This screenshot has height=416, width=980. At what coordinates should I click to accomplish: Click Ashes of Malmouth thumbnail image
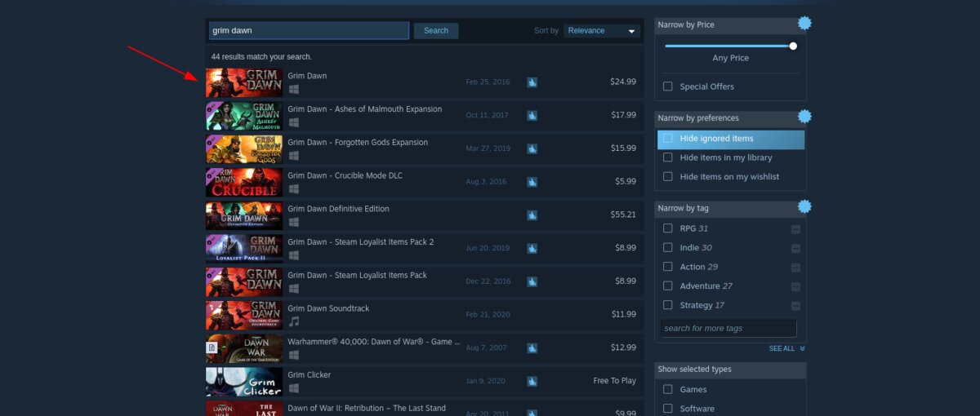[x=244, y=116]
